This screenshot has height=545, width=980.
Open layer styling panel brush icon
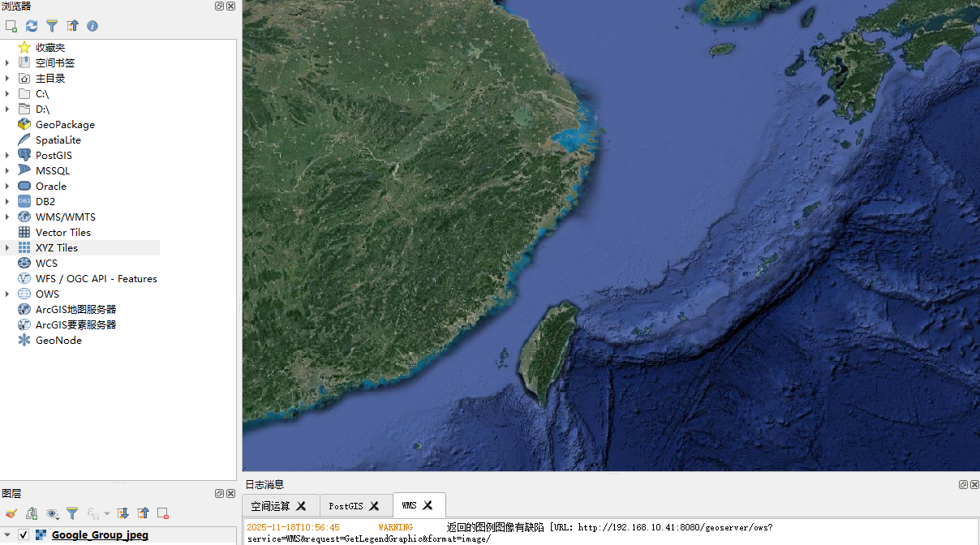coord(11,513)
